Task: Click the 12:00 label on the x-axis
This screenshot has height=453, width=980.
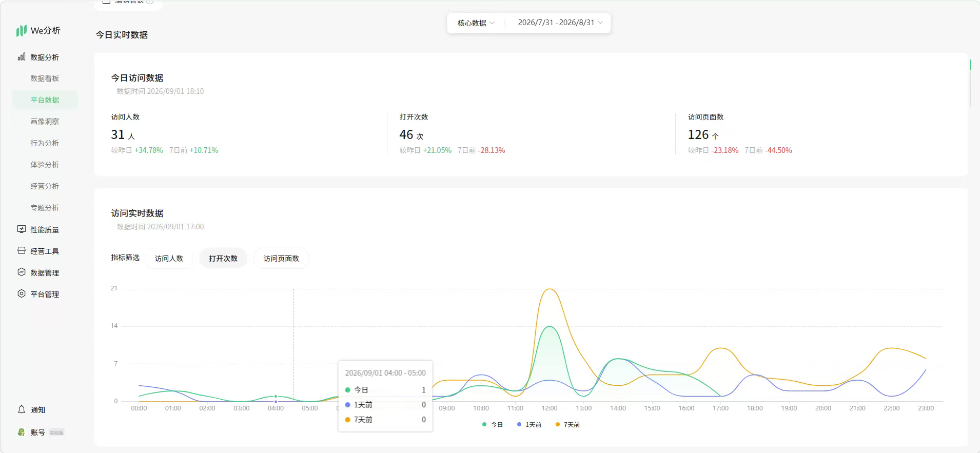Action: [550, 408]
